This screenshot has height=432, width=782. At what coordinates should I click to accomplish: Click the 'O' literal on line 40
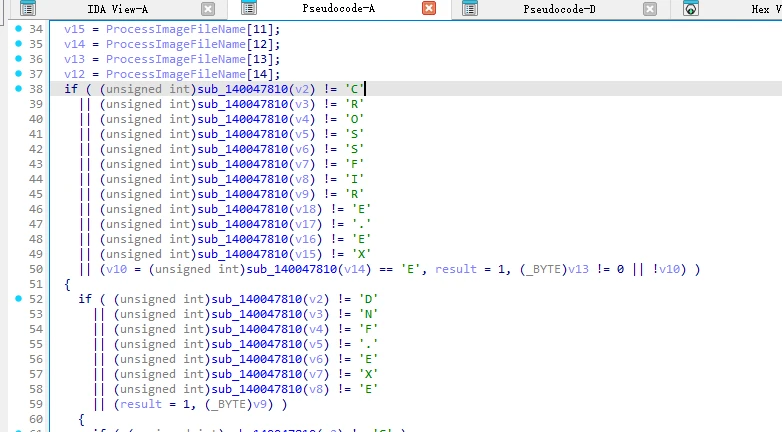pyautogui.click(x=355, y=119)
